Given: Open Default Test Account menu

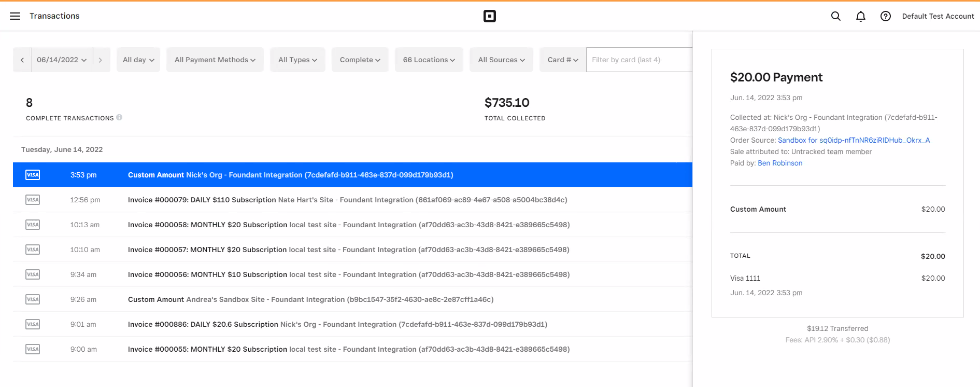Looking at the screenshot, I should [938, 16].
